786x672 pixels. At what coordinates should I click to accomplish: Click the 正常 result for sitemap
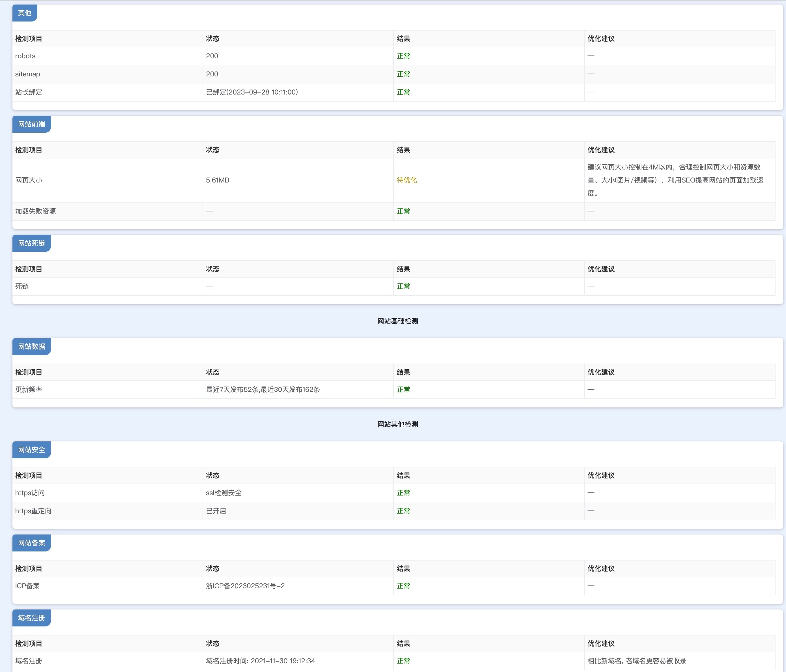click(404, 74)
